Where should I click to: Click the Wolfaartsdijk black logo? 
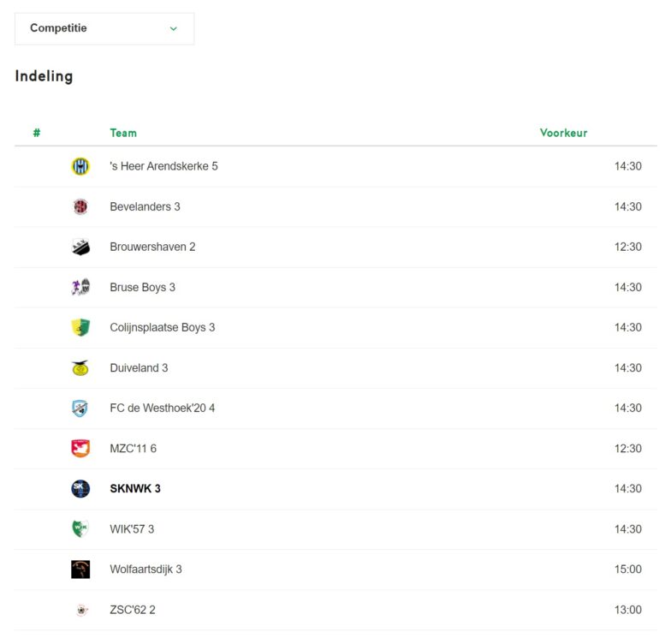pos(80,569)
